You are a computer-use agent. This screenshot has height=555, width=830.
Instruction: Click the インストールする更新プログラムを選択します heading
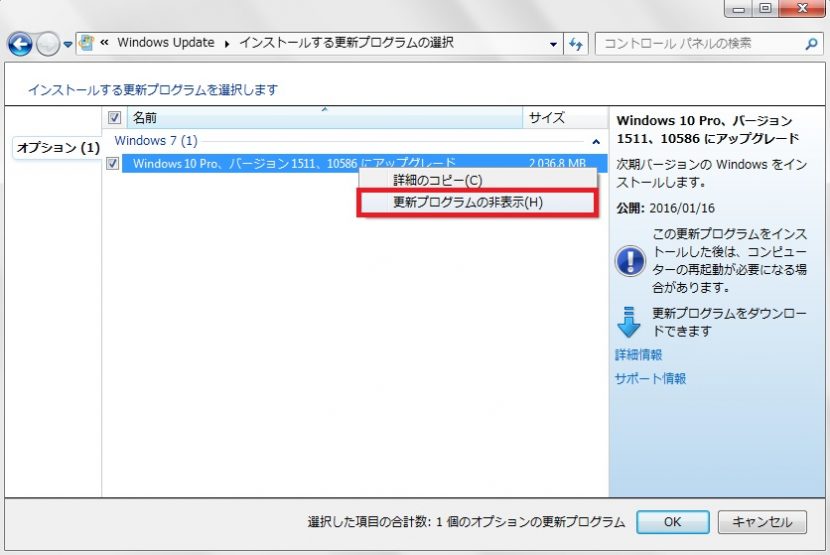tap(153, 90)
